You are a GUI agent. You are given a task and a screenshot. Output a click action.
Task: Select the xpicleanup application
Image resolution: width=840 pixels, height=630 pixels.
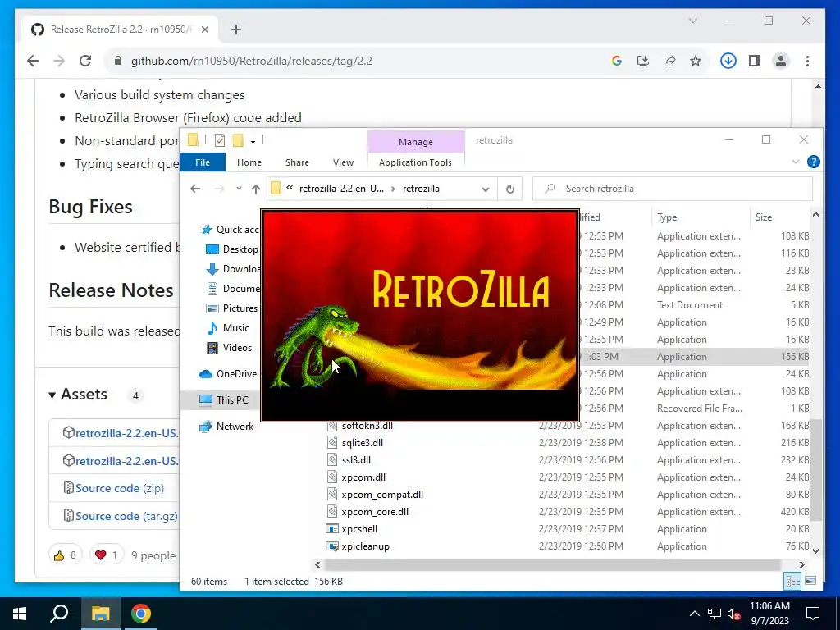tap(365, 546)
